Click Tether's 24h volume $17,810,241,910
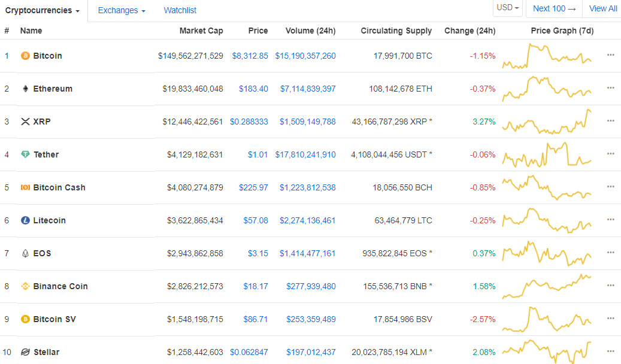 point(305,154)
